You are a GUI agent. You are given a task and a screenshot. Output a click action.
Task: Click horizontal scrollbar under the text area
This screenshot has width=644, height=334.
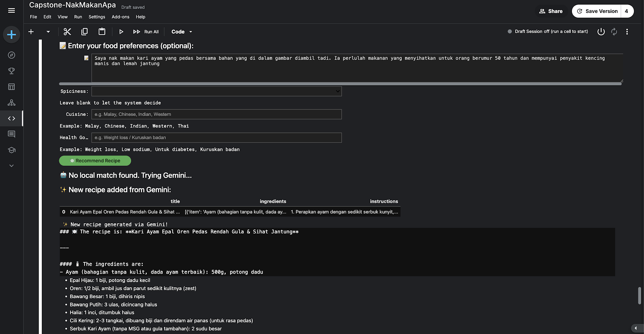341,84
